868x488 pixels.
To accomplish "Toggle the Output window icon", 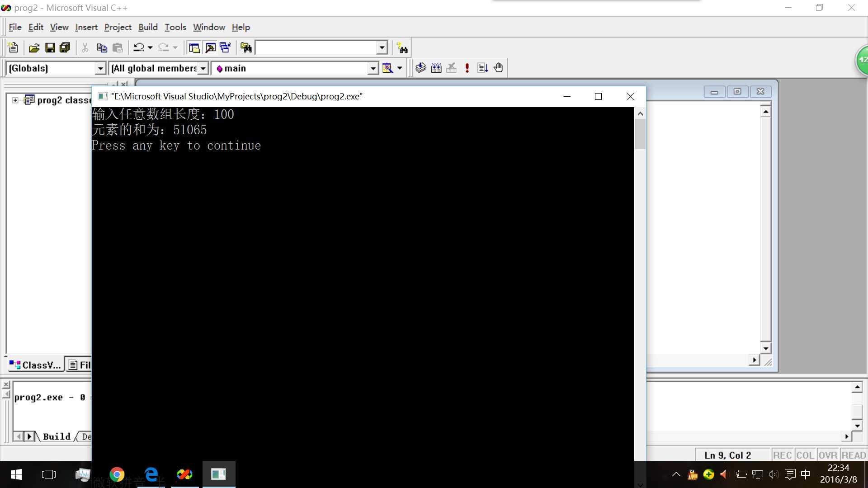I will coord(210,47).
